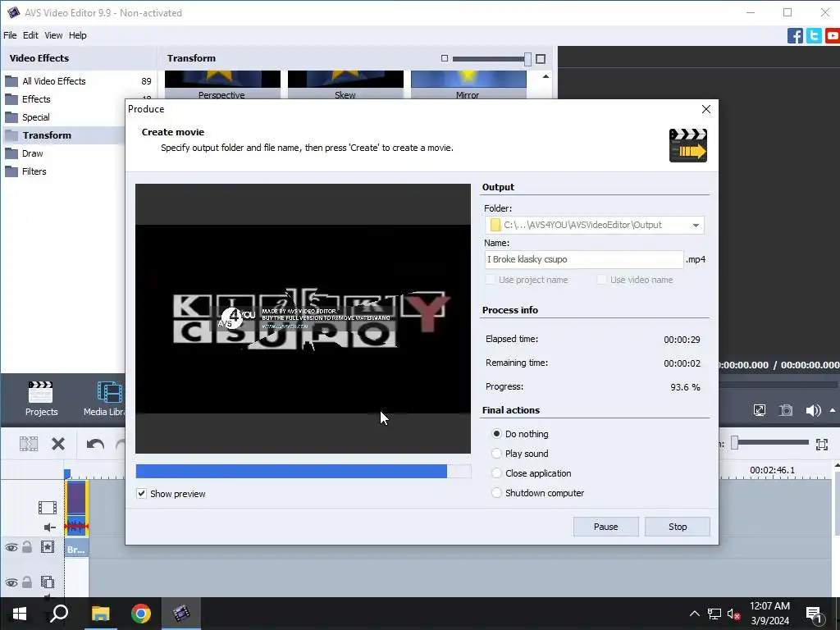Expand the volume options arrow in preview
This screenshot has height=630, width=840.
pyautogui.click(x=833, y=410)
